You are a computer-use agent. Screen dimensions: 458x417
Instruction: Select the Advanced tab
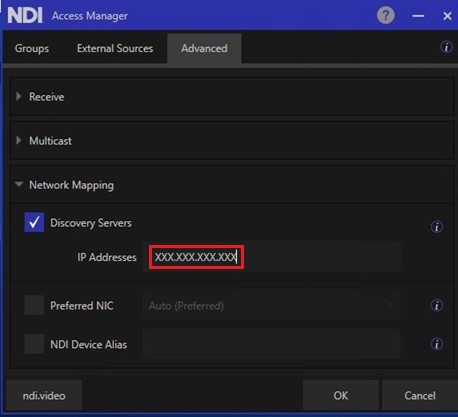(204, 48)
